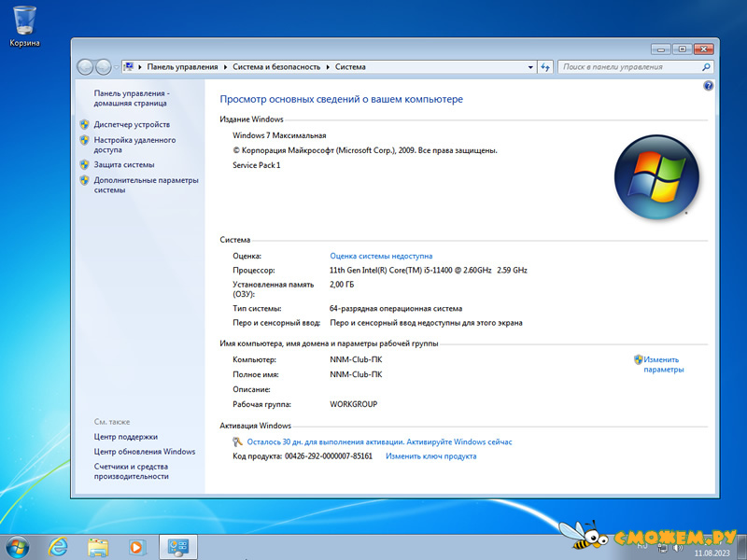The image size is (747, 560).
Task: Click the shield icon beside Настройка удаленного доступа
Action: pyautogui.click(x=84, y=140)
